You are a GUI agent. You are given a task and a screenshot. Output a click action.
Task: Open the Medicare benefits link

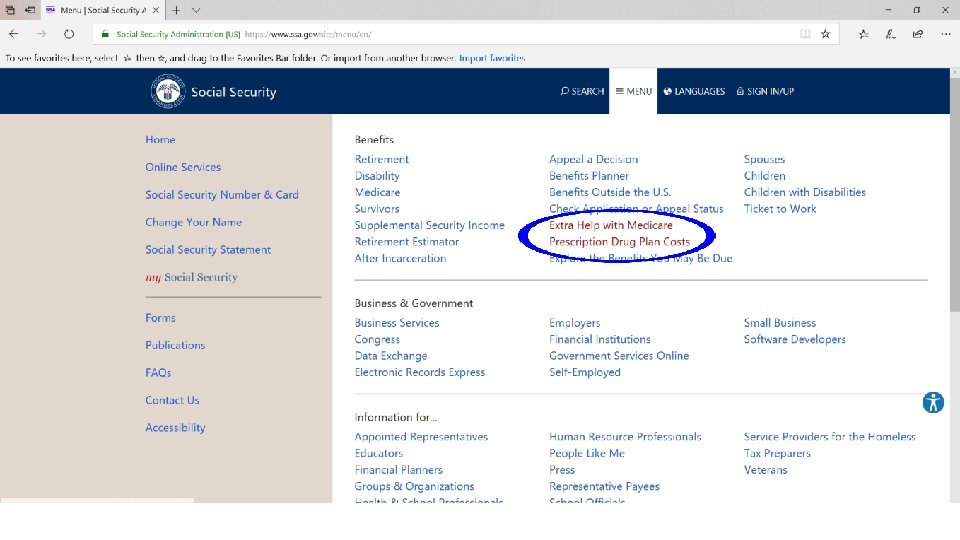click(x=377, y=192)
